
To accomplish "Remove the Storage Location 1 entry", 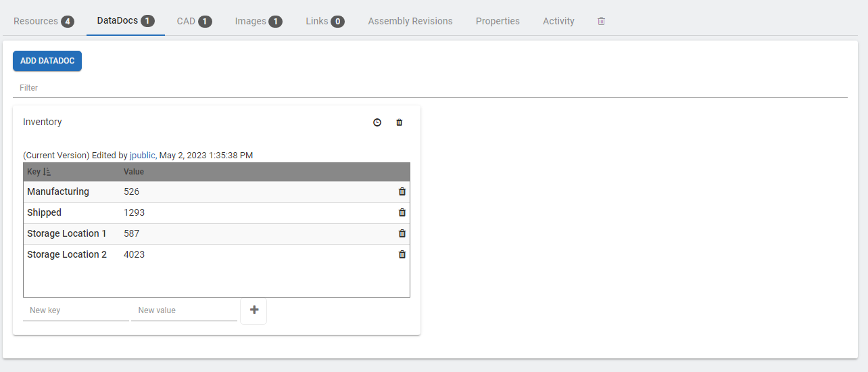I will pyautogui.click(x=402, y=233).
